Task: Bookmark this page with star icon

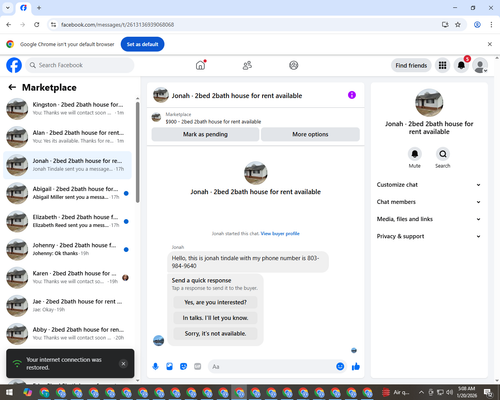Action: pos(458,25)
